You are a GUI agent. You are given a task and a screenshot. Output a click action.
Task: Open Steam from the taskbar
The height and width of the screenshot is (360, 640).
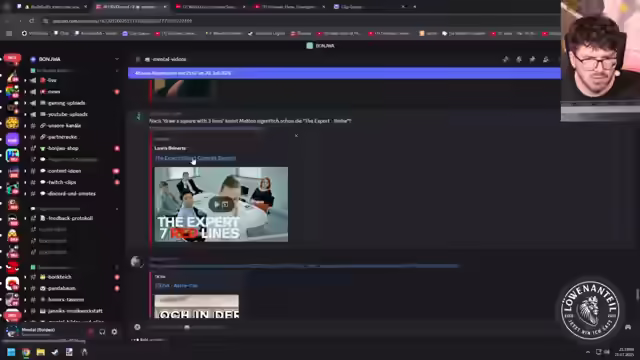point(55,352)
